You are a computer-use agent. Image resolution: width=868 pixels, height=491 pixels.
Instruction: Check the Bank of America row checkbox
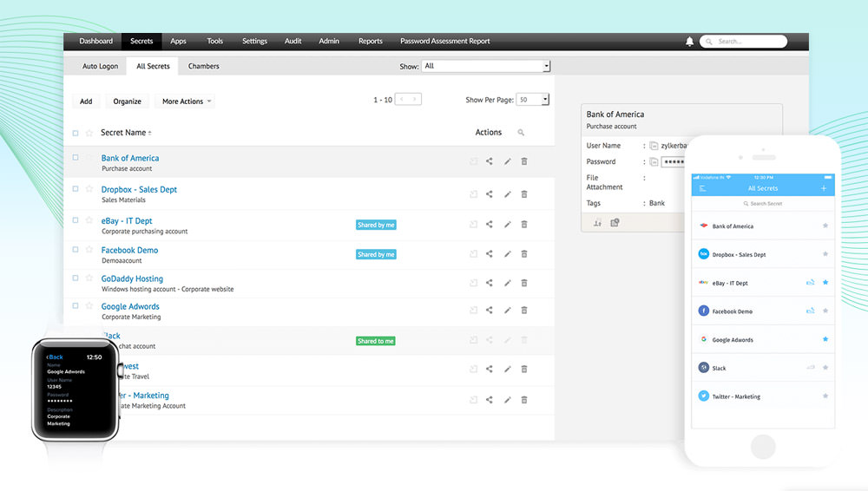pos(76,157)
